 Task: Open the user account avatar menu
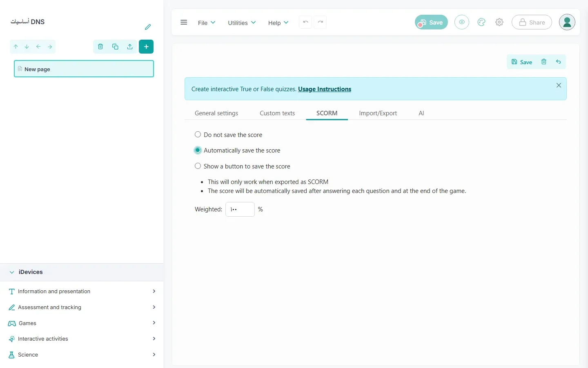pos(567,22)
